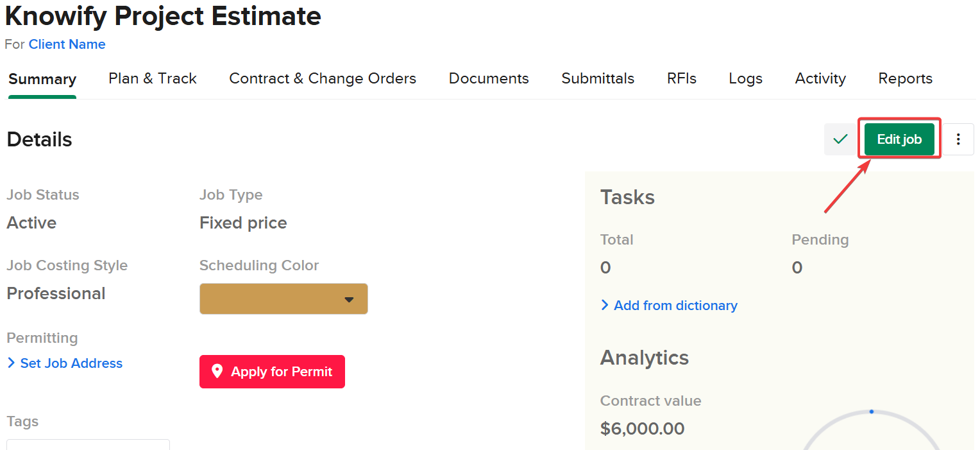Click the Scheduling Color dropdown arrow
980x450 pixels.
coord(349,299)
